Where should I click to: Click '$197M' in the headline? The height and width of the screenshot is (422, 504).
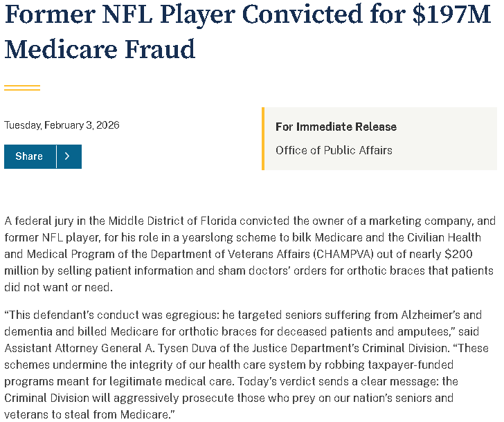(451, 15)
